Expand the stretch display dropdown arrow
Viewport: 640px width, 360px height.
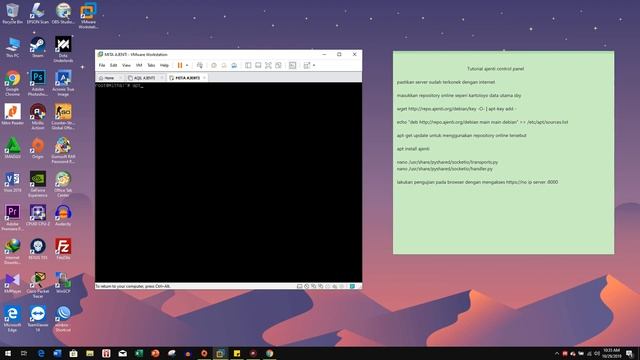click(x=314, y=65)
